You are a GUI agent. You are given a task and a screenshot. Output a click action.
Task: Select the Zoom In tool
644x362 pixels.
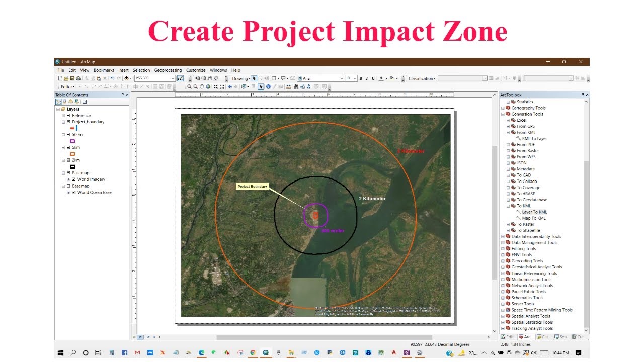(190, 86)
